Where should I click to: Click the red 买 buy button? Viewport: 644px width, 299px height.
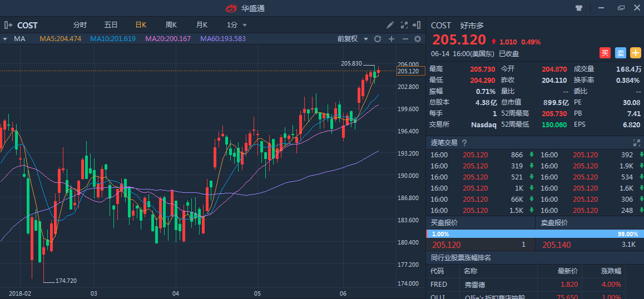coord(605,53)
